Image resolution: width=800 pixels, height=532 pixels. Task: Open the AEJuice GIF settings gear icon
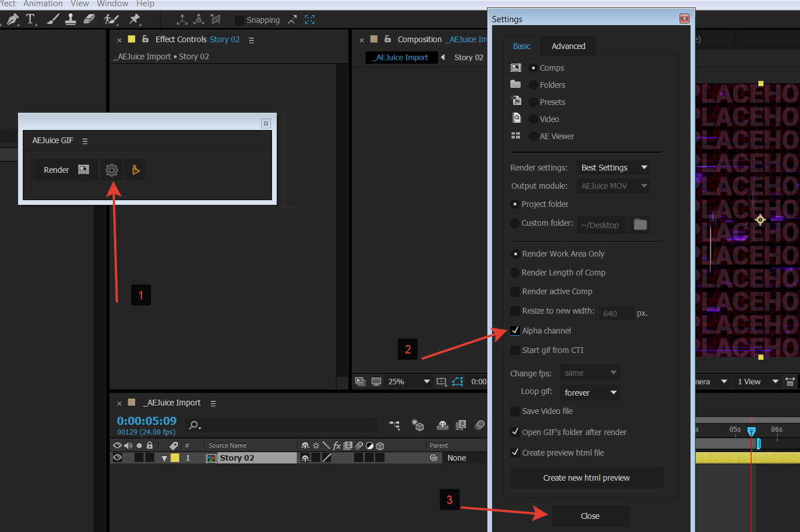[111, 169]
